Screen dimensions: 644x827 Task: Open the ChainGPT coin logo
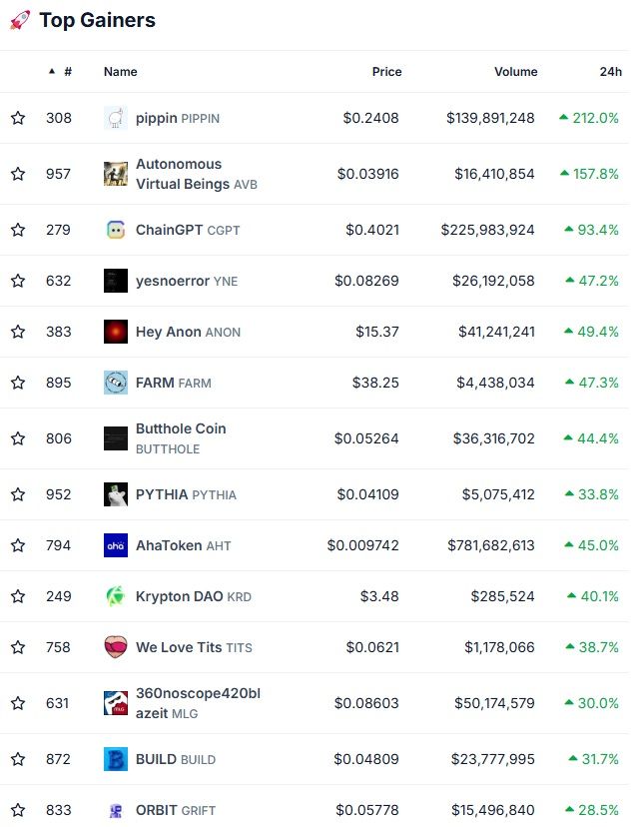click(116, 230)
